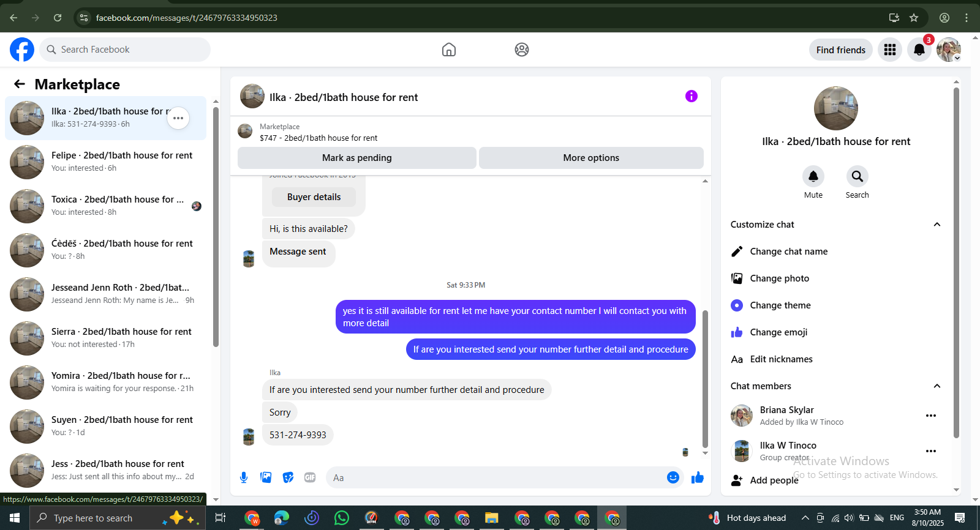
Task: Click the chat messages scrollbar
Action: [705, 379]
